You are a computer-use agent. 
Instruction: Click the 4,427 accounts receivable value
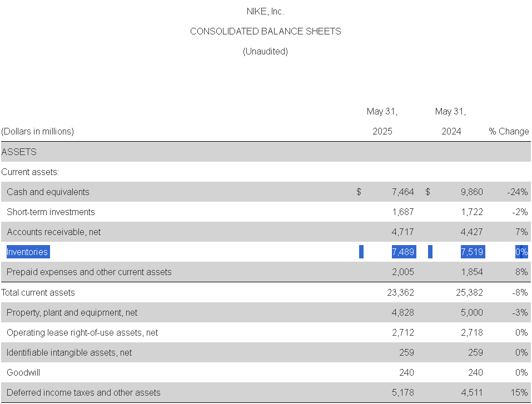point(471,232)
